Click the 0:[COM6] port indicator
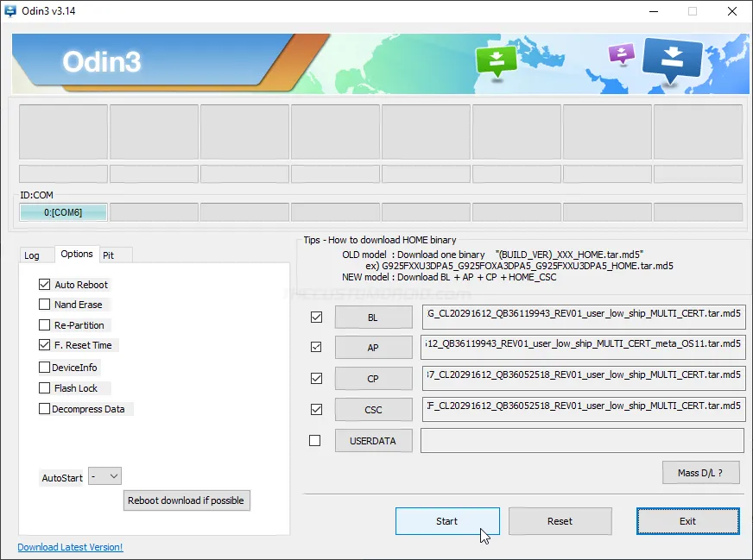This screenshot has width=753, height=560. (62, 211)
